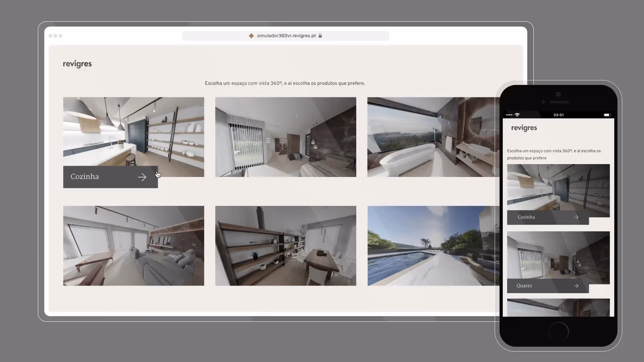Select the kitchen thumbnail in the browser window

(x=134, y=132)
